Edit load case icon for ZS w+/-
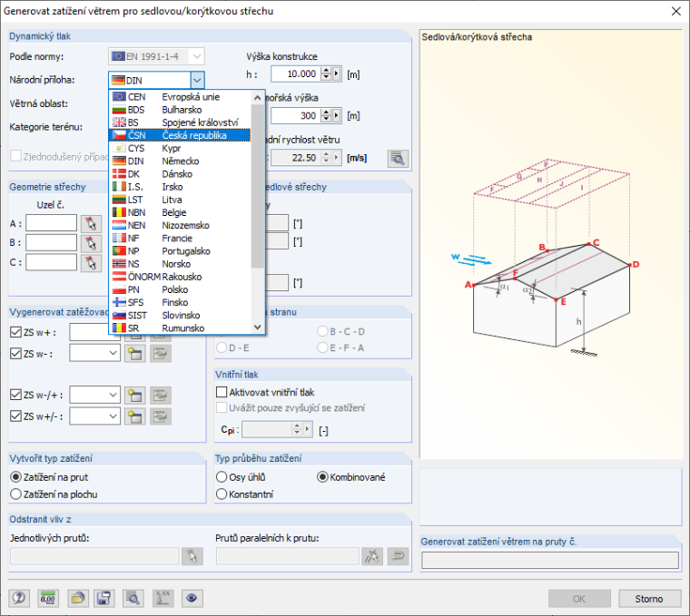 160,416
